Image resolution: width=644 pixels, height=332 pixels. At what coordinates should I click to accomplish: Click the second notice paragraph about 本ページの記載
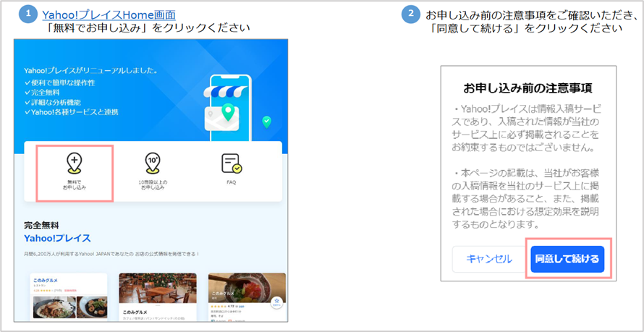pos(528,197)
